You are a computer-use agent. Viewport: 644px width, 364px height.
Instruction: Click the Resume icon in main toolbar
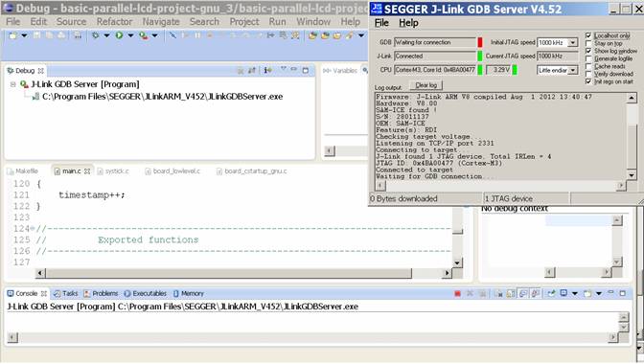(186, 35)
